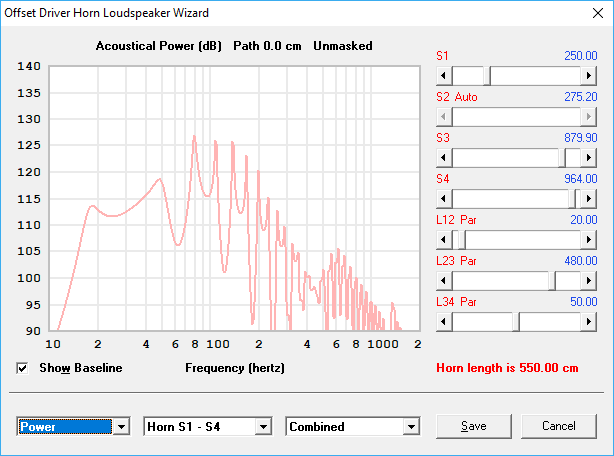This screenshot has width=614, height=456.
Task: Click the L23 Par label
Action: click(456, 261)
